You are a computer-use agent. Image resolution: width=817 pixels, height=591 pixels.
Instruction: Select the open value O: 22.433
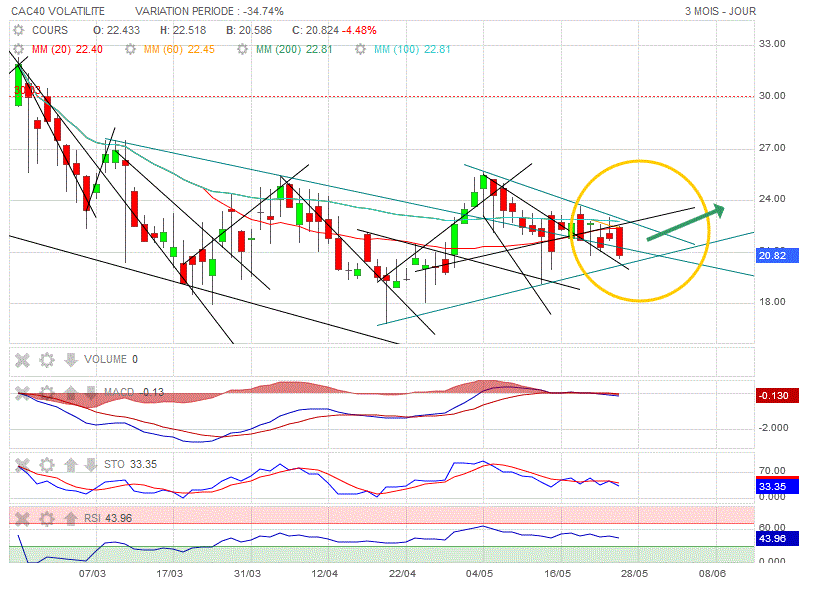click(117, 30)
